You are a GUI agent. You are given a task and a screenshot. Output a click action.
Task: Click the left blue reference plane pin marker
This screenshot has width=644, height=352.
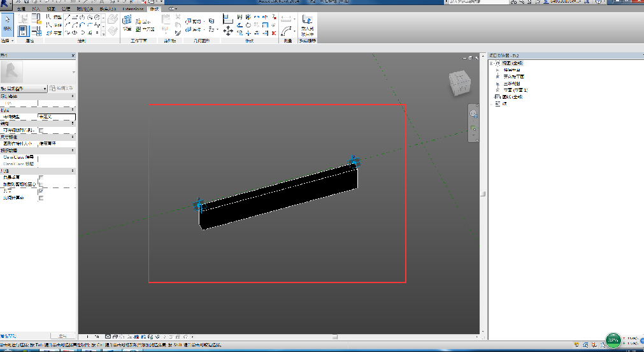tap(199, 205)
